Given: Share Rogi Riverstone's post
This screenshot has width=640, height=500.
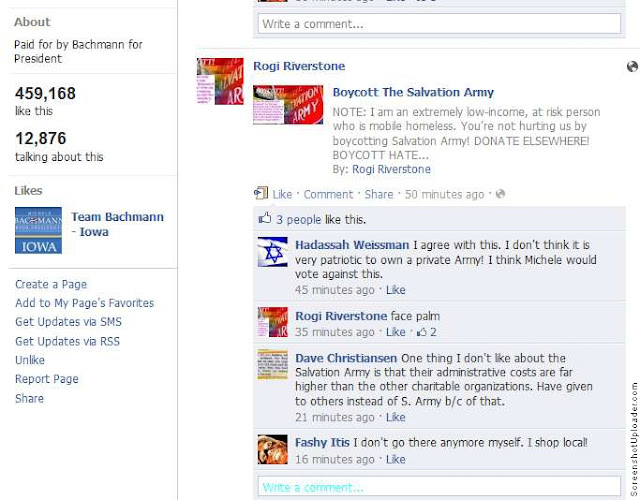Looking at the screenshot, I should pos(379,194).
